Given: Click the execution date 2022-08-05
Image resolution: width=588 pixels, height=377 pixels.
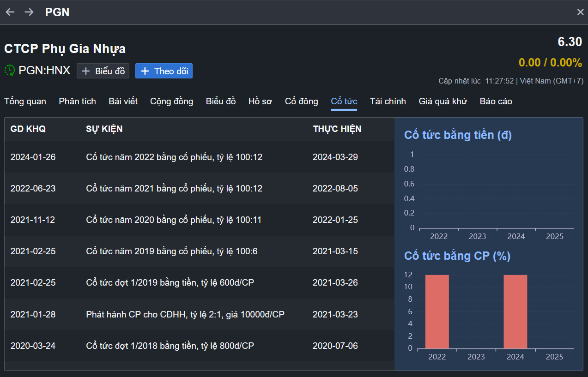Looking at the screenshot, I should [335, 188].
